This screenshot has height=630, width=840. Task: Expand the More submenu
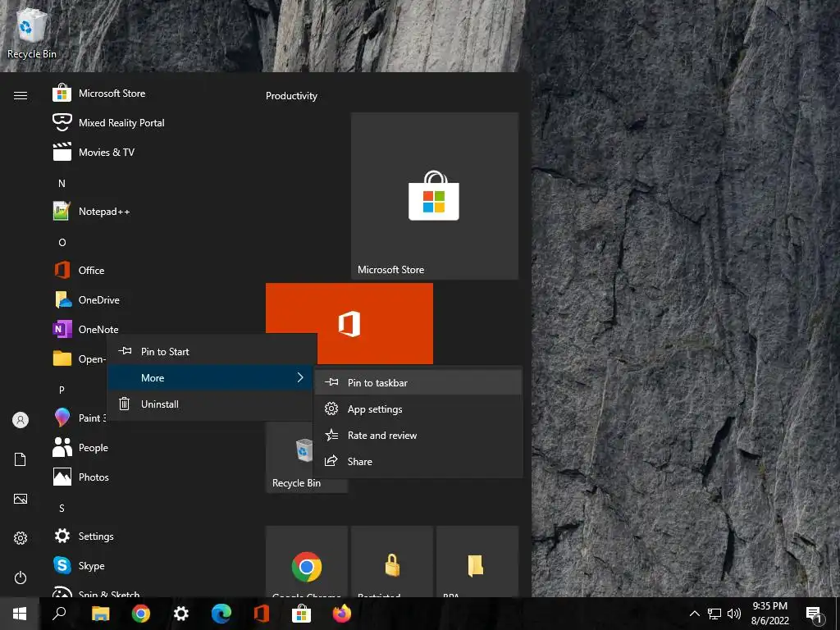point(211,377)
